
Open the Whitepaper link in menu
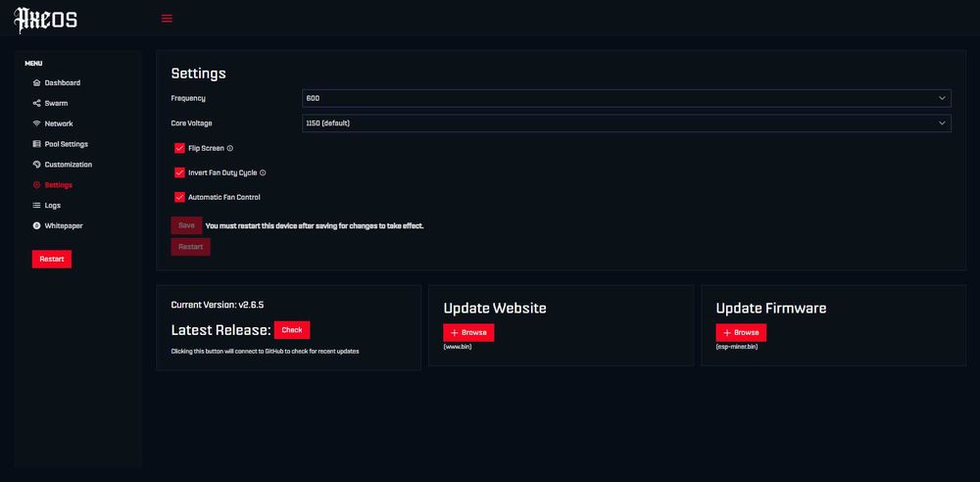point(64,225)
